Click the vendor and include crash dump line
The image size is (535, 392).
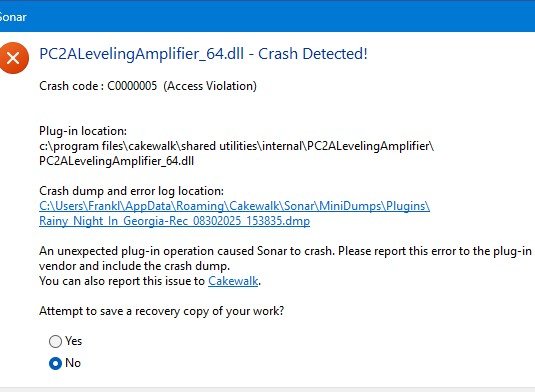click(x=134, y=266)
